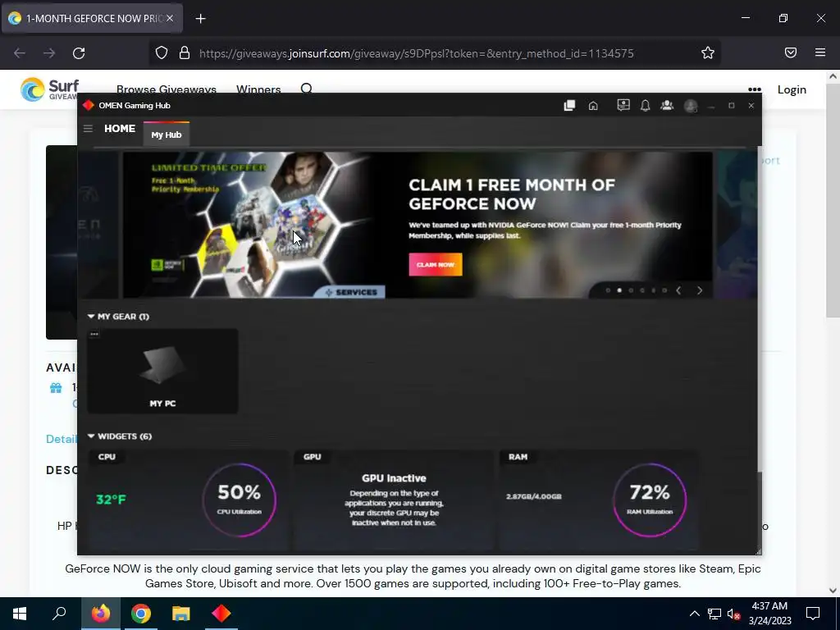This screenshot has width=840, height=630.
Task: Select the first banner carousel dot
Action: tap(608, 290)
